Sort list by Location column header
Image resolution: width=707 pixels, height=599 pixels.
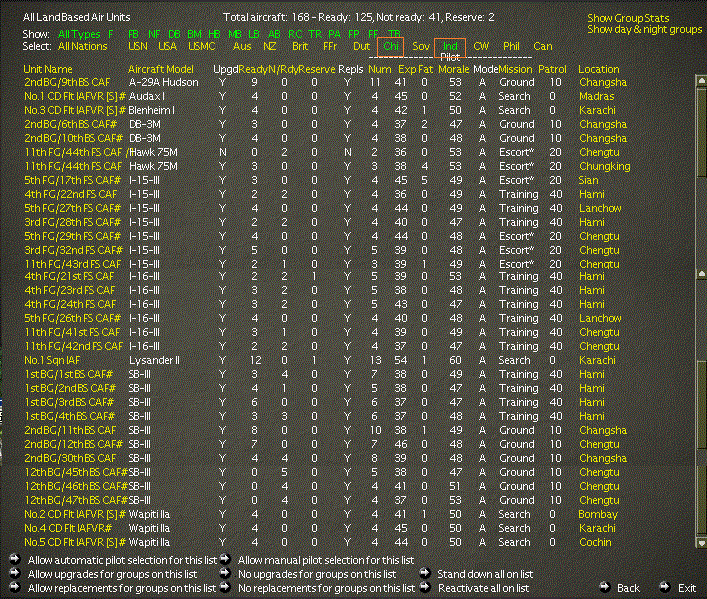click(x=599, y=69)
